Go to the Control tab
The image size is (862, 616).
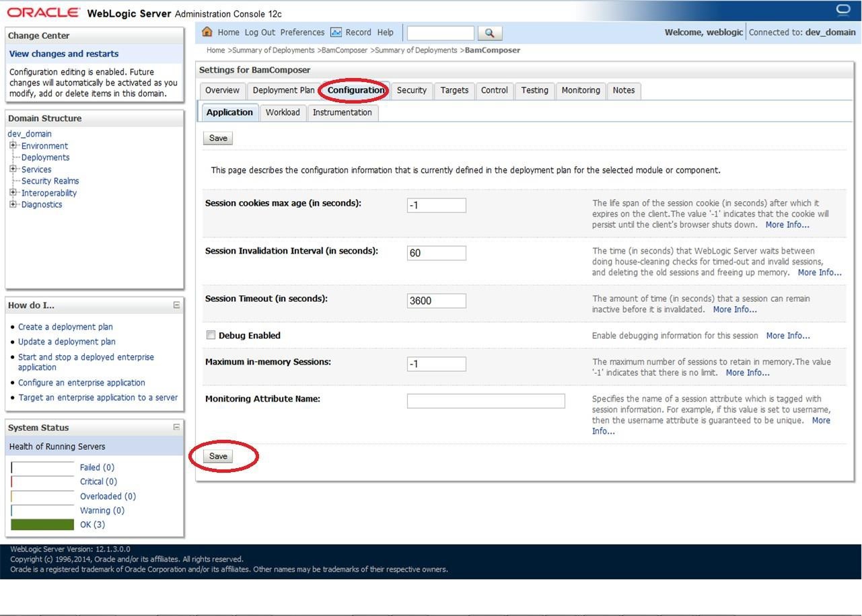pos(495,90)
